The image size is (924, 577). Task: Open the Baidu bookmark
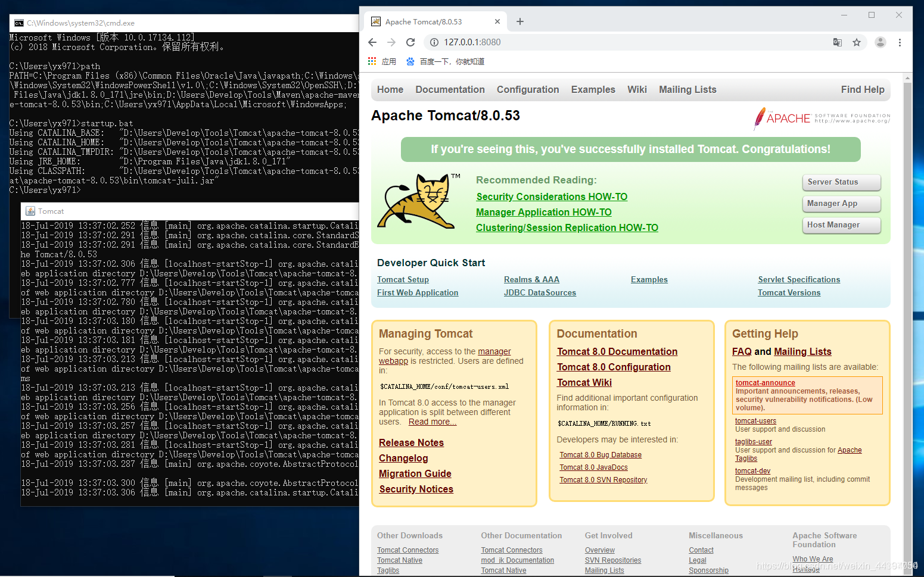tap(446, 61)
